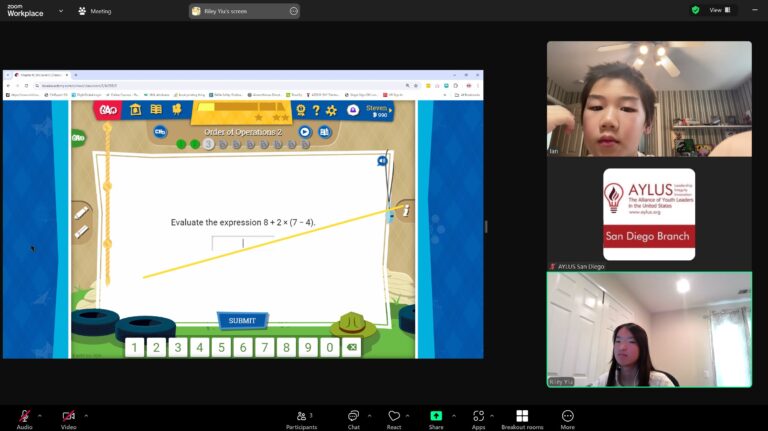Image resolution: width=768 pixels, height=431 pixels.
Task: Open the Chat panel
Action: pos(354,419)
